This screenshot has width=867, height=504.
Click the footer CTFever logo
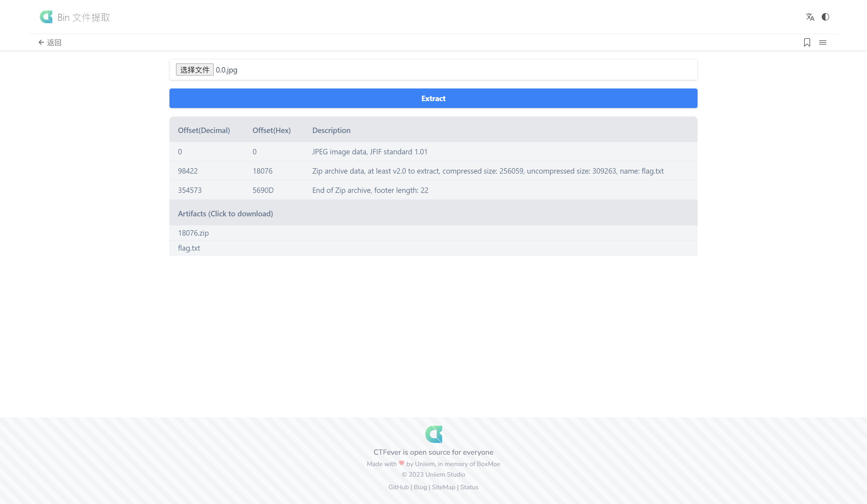433,434
